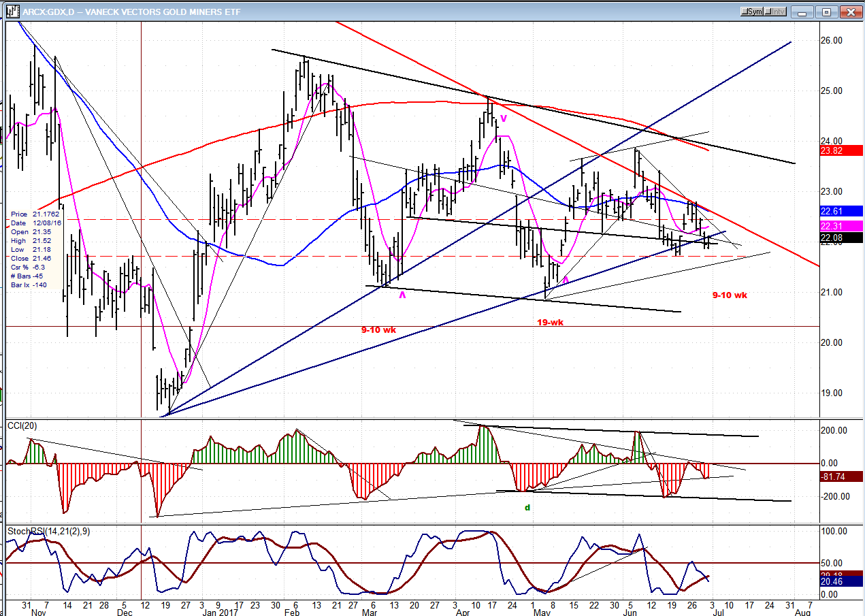Maximize the GDX chart window
Image resolution: width=865 pixels, height=616 pixels.
(x=826, y=12)
